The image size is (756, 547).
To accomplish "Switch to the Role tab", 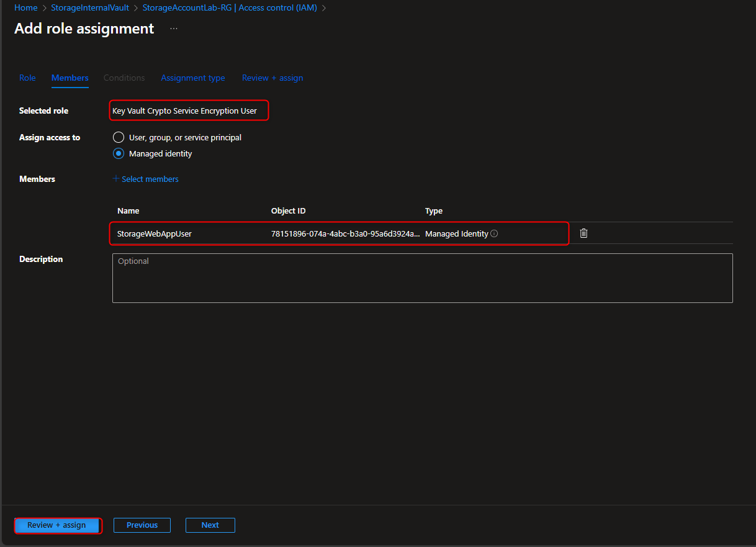I will (x=27, y=78).
